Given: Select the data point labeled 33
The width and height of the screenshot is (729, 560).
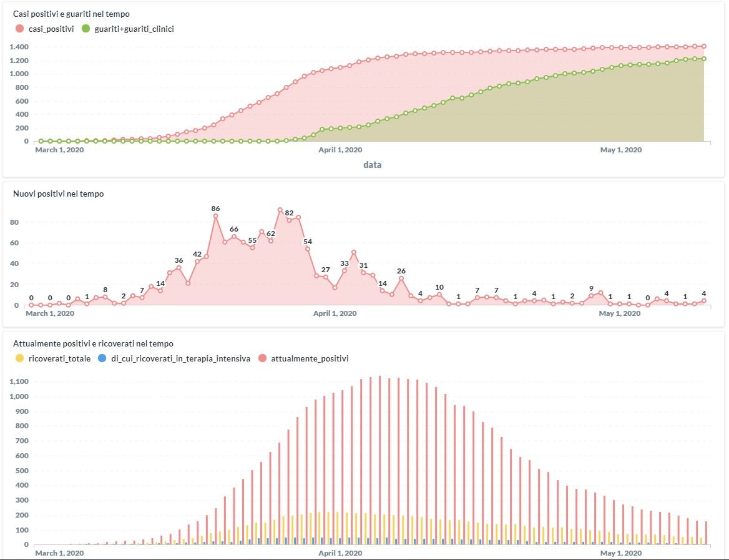Looking at the screenshot, I should pos(345,270).
